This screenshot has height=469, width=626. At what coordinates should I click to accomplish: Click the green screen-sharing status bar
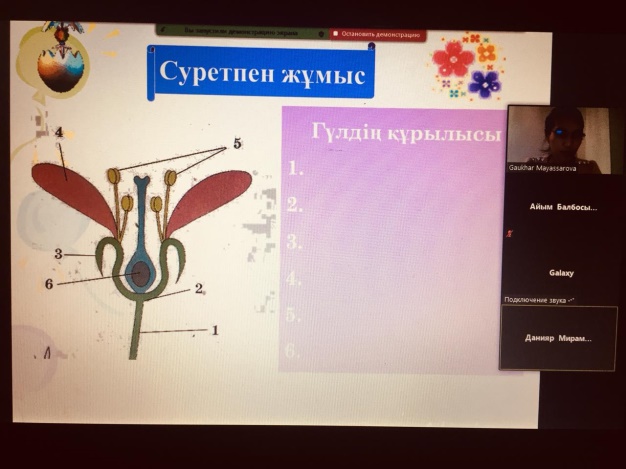coord(242,32)
